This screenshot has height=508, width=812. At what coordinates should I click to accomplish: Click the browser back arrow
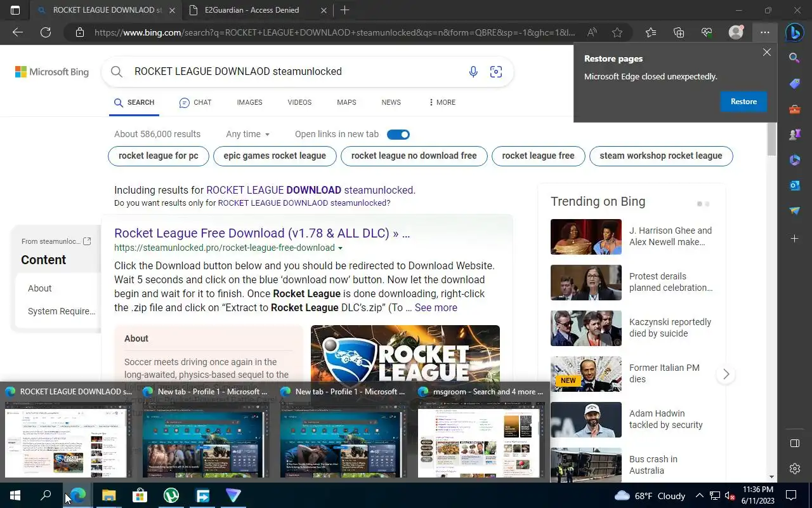[x=18, y=32]
